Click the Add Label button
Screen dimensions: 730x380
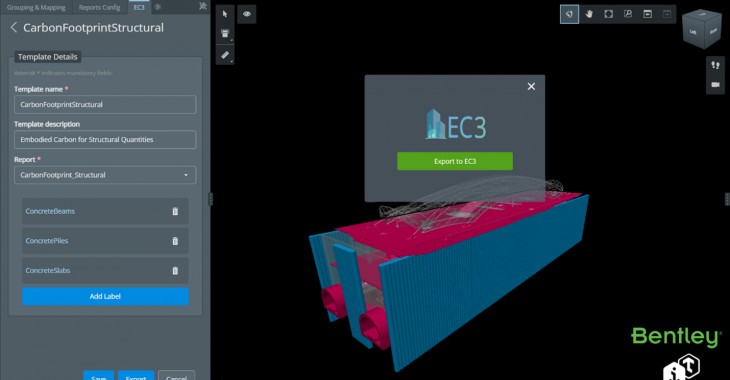point(105,296)
